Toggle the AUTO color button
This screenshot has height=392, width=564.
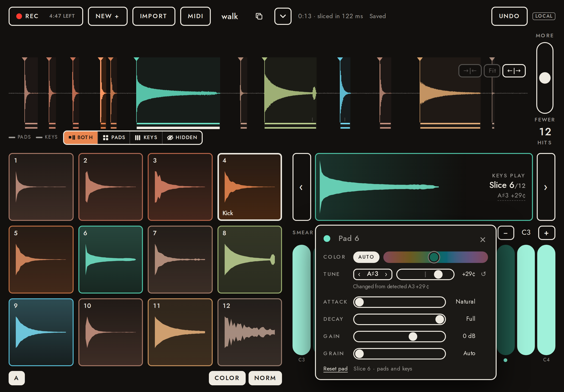click(366, 257)
